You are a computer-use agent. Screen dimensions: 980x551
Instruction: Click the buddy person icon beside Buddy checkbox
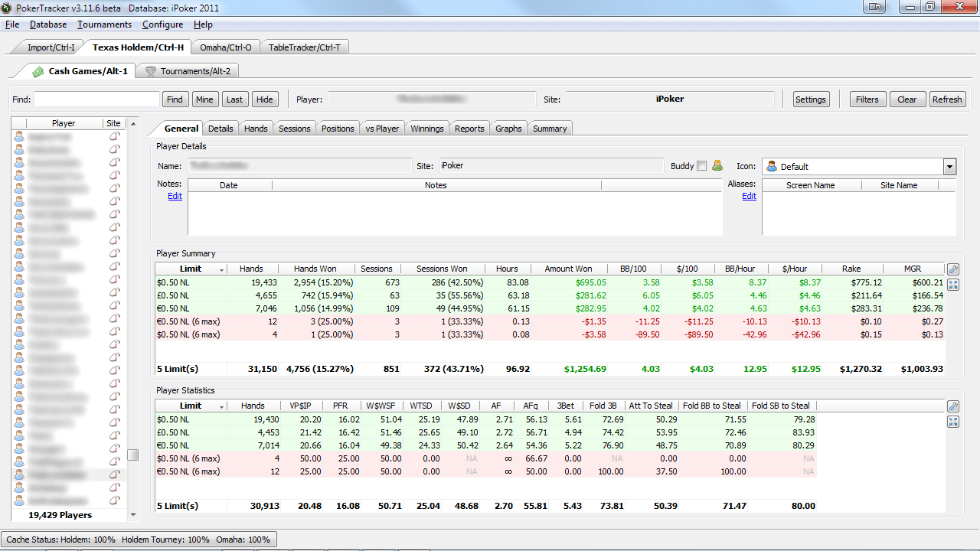(717, 165)
